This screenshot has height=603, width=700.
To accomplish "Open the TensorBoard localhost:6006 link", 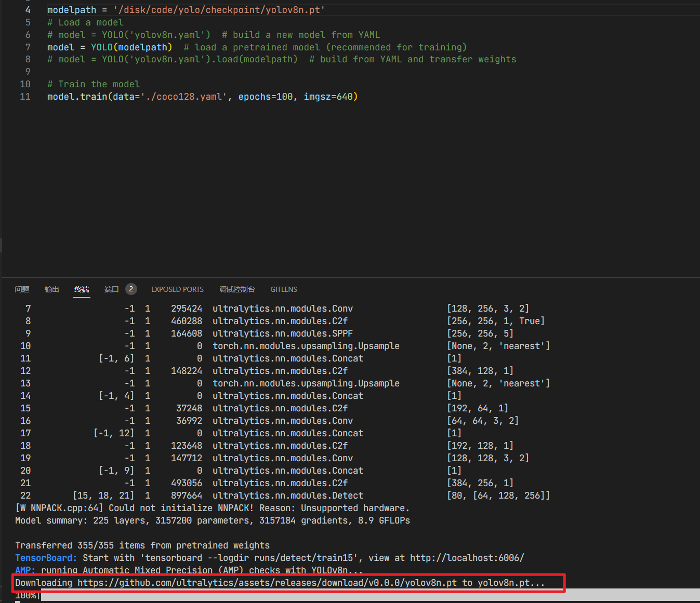I will pos(466,557).
